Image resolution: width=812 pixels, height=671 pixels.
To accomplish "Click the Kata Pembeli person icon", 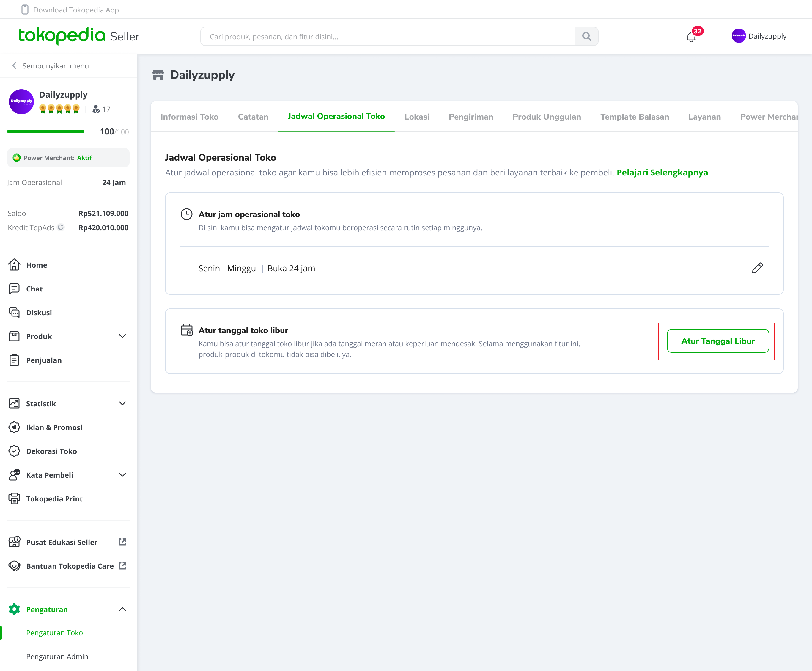I will coord(14,475).
